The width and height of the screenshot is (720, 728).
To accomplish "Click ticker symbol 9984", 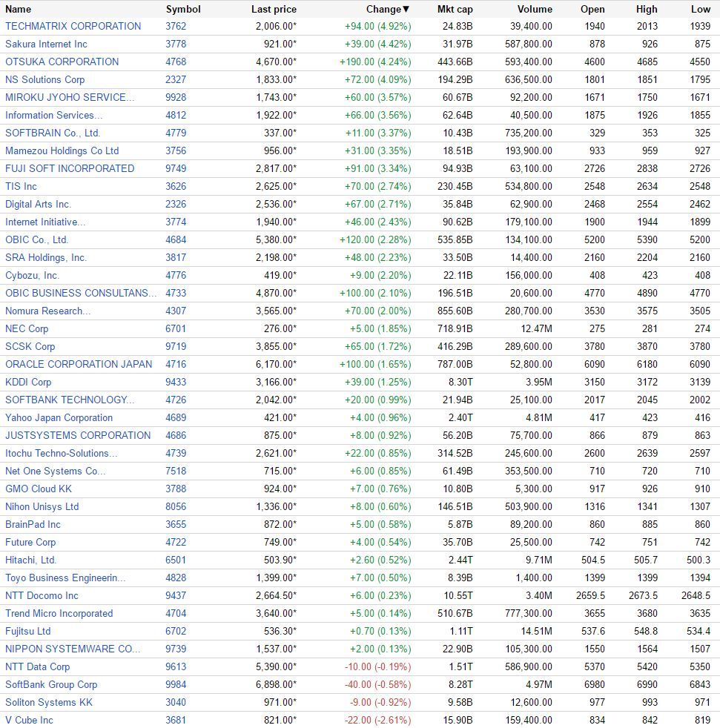I will point(176,685).
